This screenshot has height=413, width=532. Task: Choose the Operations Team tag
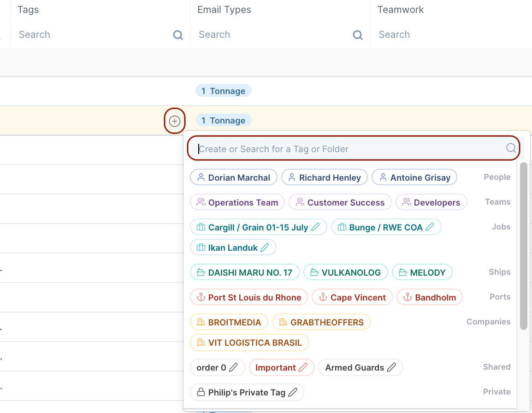pos(237,202)
